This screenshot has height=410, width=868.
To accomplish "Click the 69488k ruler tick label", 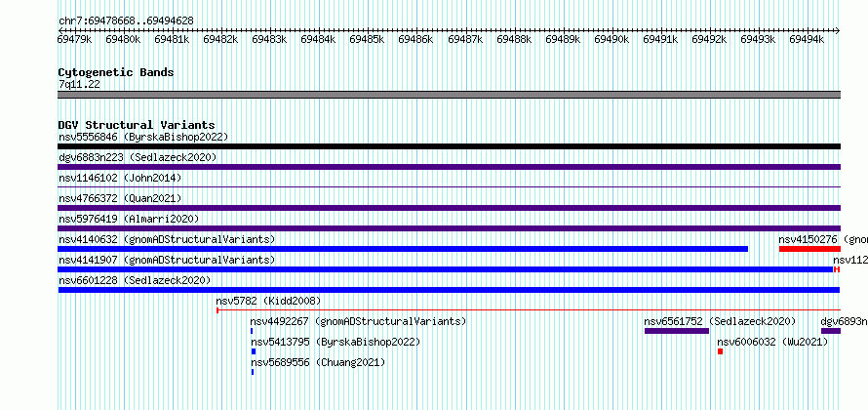I will [514, 39].
